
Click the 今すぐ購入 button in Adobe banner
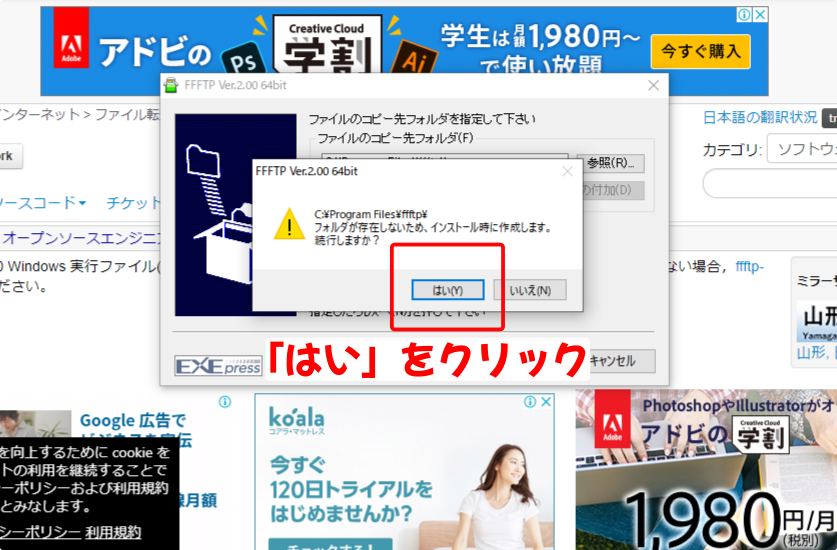pyautogui.click(x=700, y=51)
